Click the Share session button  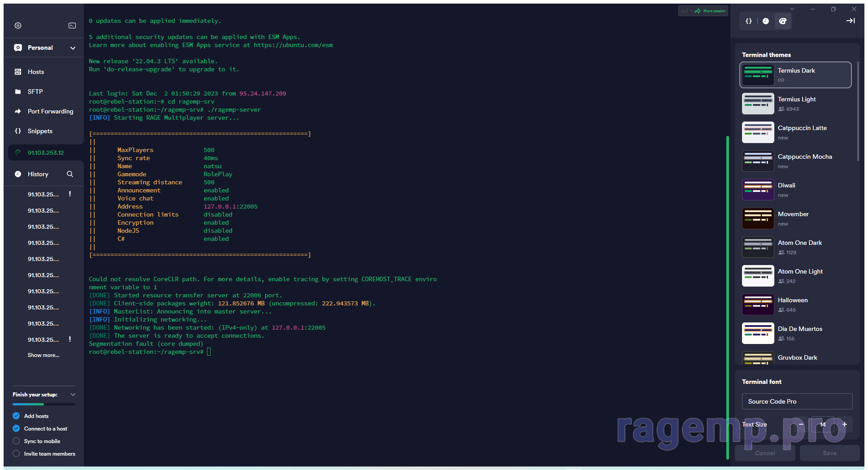click(710, 11)
